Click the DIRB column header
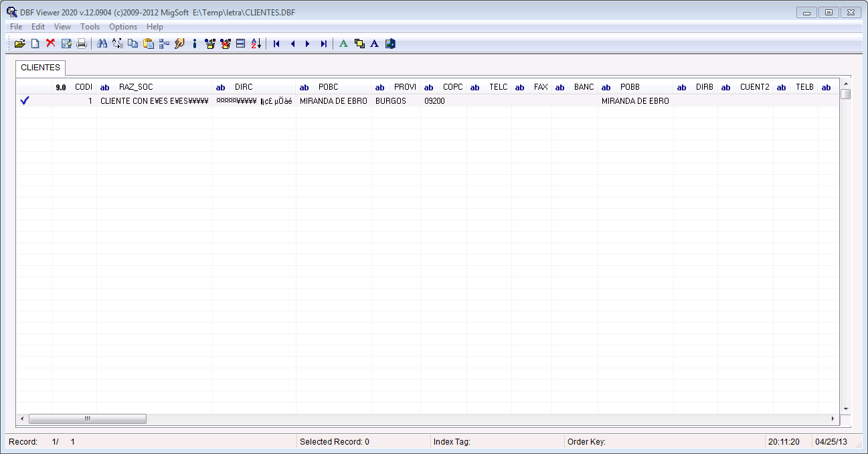 (x=695, y=87)
